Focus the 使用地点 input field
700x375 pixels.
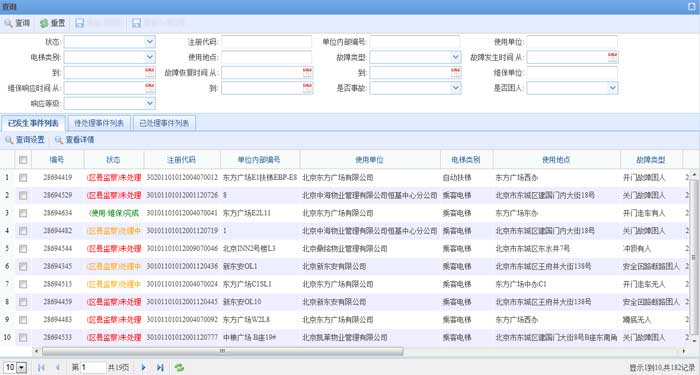tap(267, 57)
